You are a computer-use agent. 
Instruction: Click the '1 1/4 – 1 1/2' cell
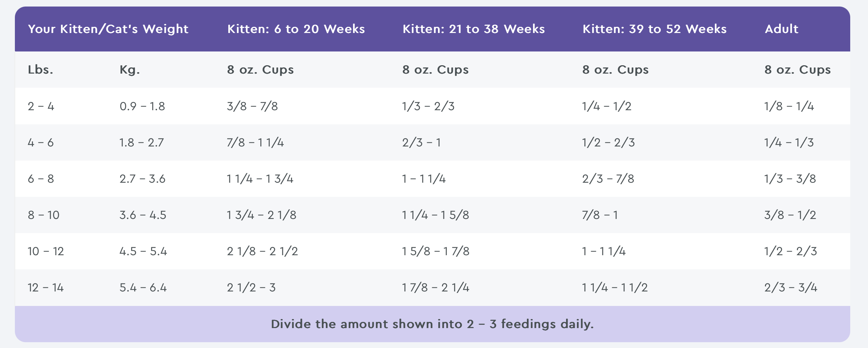pyautogui.click(x=615, y=287)
